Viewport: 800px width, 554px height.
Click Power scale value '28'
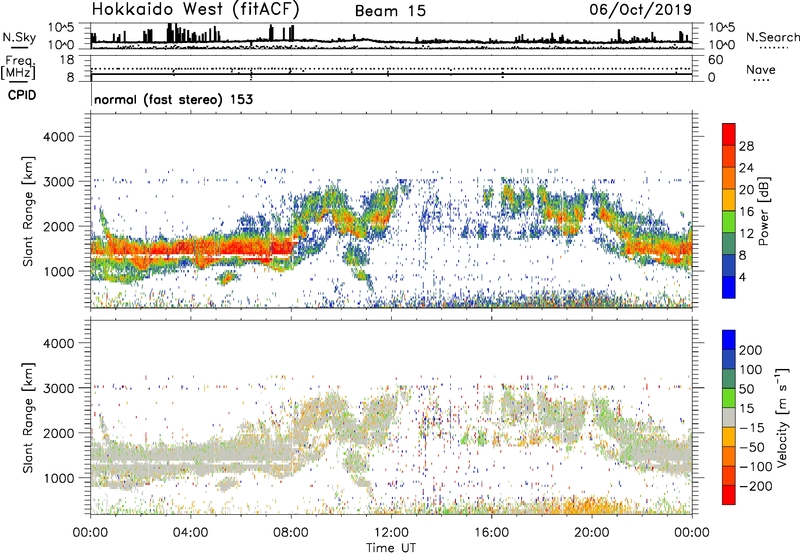(x=746, y=146)
